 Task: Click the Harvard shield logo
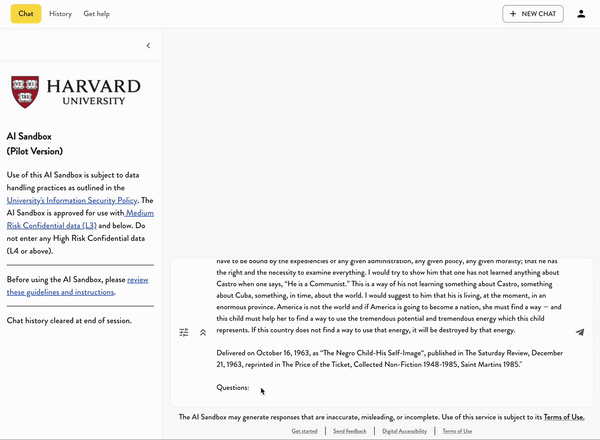26,91
